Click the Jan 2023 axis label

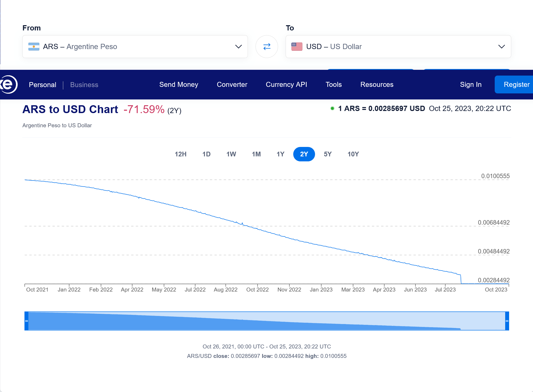(x=321, y=290)
